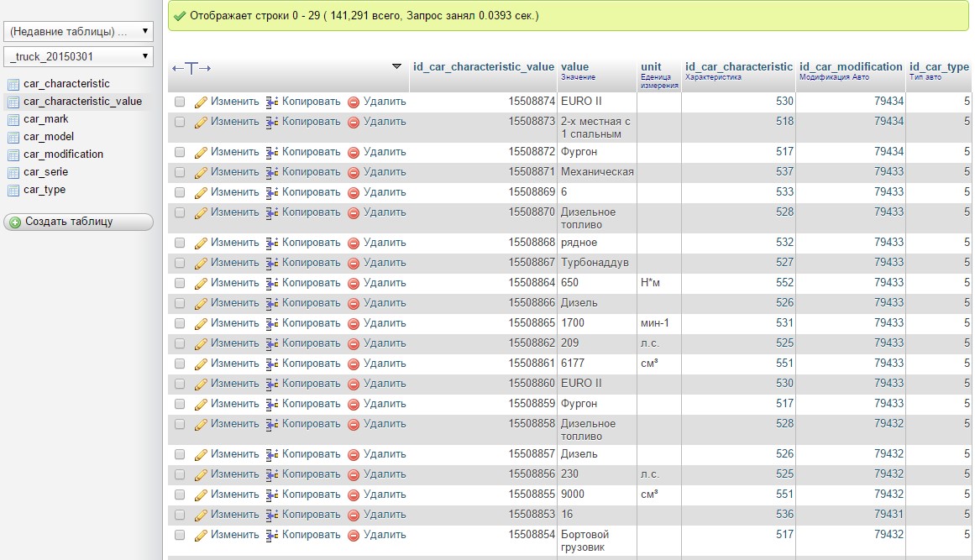Click pencil edit icon for row 15508861

pyautogui.click(x=200, y=364)
